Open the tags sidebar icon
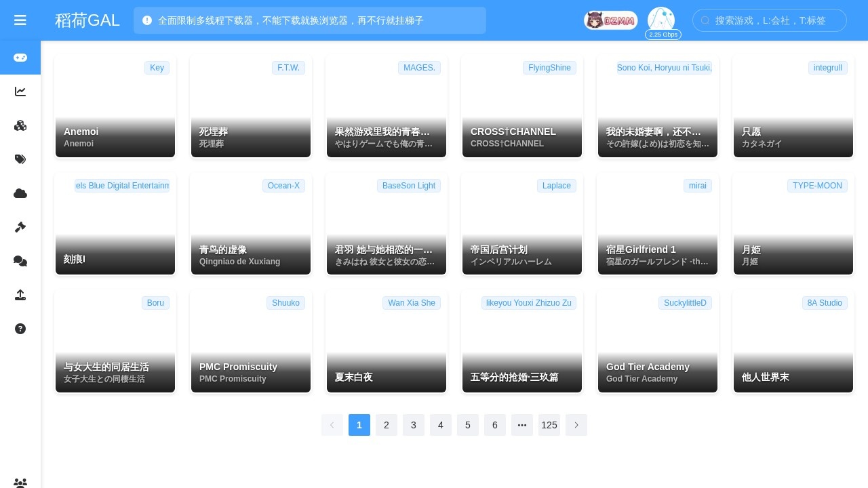 coord(20,159)
